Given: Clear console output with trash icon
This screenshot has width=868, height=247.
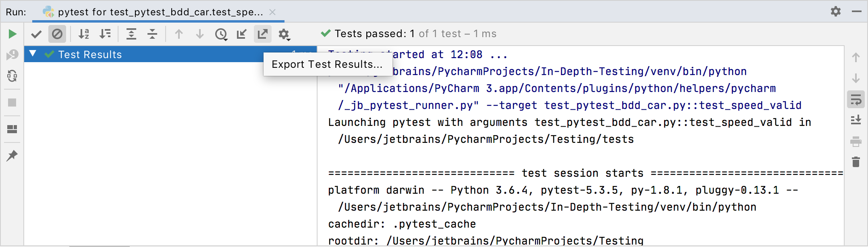Looking at the screenshot, I should pos(856,162).
